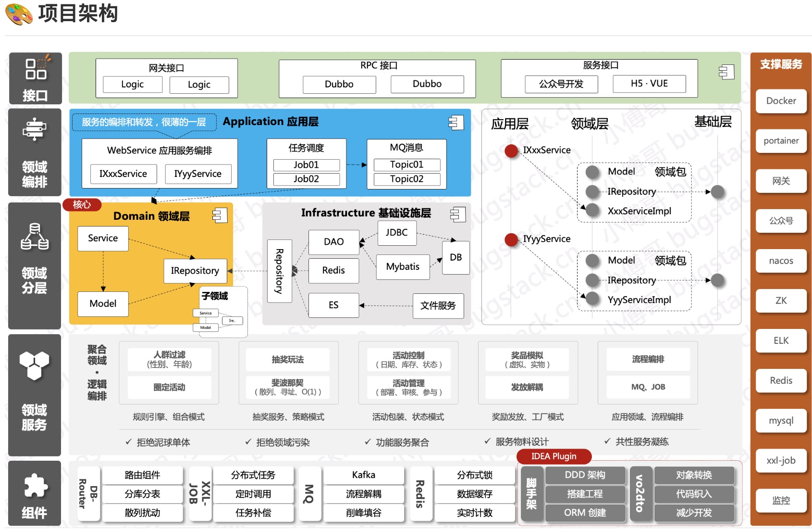Click the Mybatis box
This screenshot has width=812, height=529.
click(403, 267)
